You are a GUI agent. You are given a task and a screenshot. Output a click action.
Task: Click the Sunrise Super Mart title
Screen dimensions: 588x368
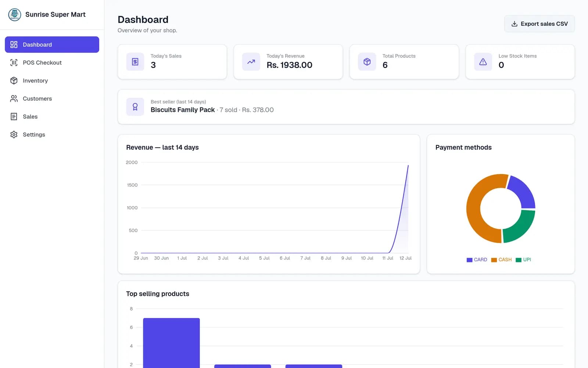(x=55, y=15)
